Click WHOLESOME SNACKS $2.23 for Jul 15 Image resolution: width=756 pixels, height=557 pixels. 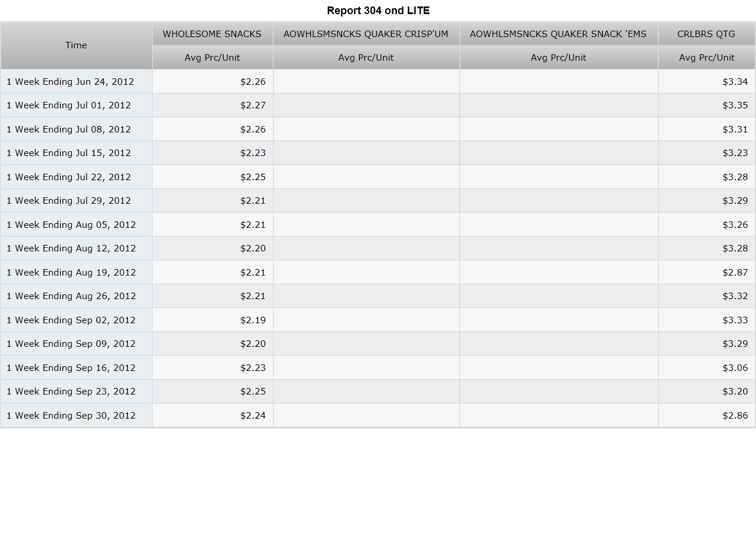[253, 153]
